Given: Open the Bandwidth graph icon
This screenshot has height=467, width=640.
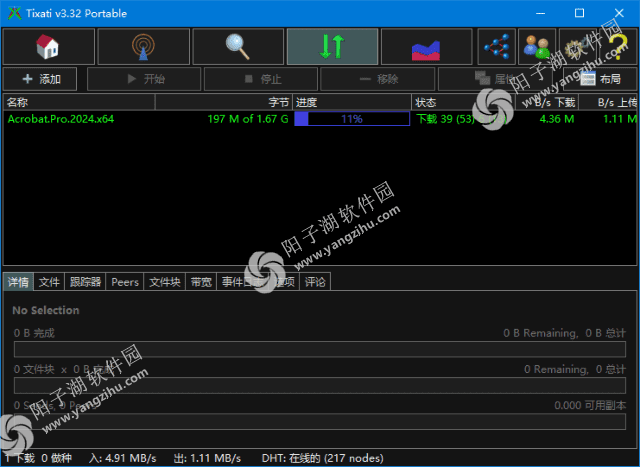Looking at the screenshot, I should (427, 46).
